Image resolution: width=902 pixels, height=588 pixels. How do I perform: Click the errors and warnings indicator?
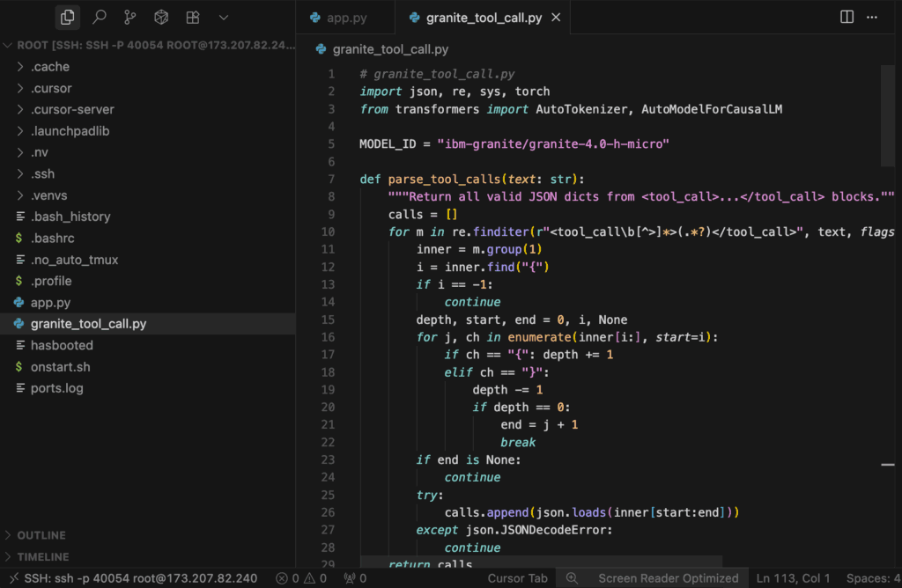click(301, 578)
